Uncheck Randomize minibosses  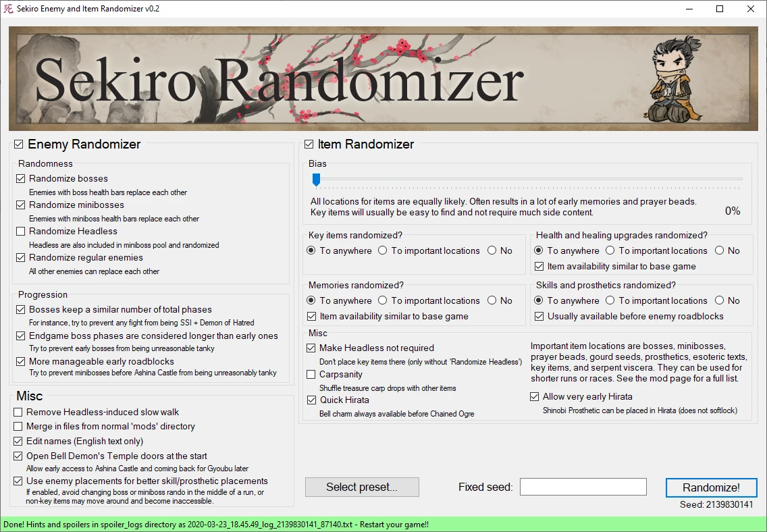20,205
